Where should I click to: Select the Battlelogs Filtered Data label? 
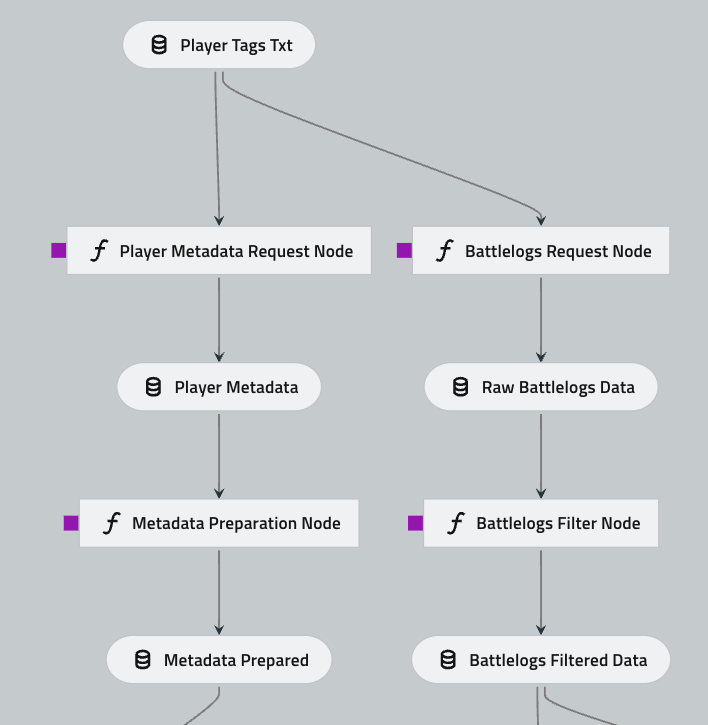558,660
